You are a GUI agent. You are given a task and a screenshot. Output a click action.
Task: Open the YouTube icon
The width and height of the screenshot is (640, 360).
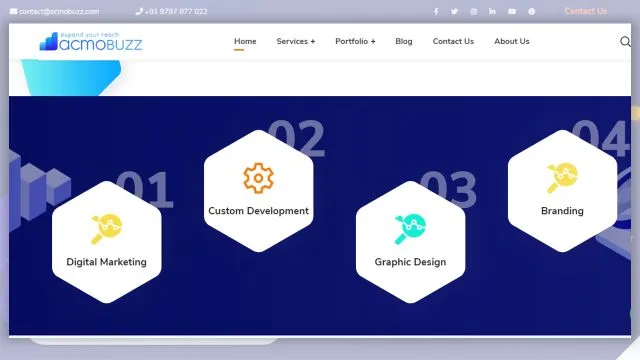click(512, 11)
